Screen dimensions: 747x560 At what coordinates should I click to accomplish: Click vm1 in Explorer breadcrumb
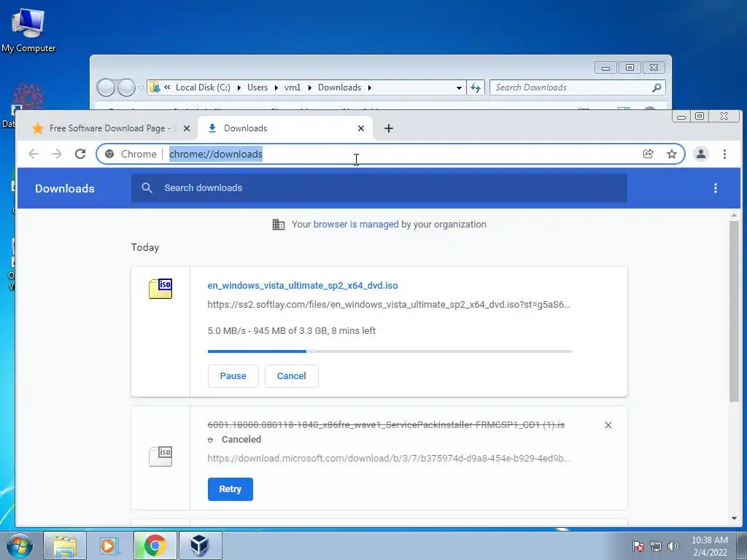[293, 87]
